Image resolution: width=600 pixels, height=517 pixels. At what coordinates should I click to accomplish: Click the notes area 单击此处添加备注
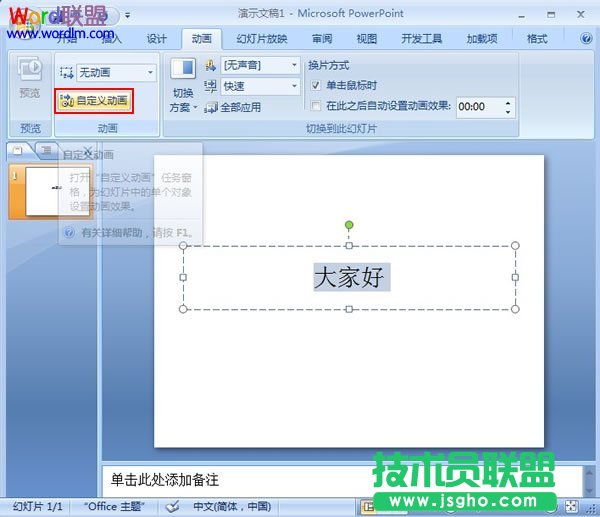coord(165,479)
